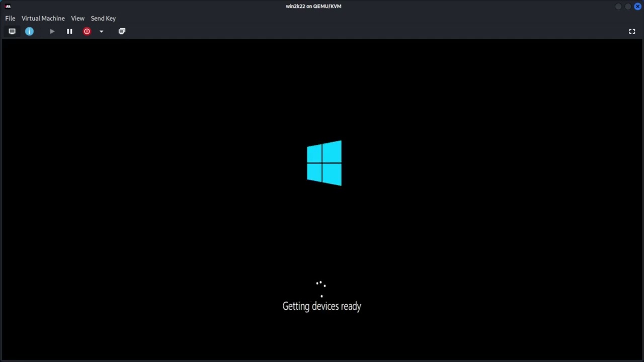Click the window title "win2k22 on QEMU/KVM"

pyautogui.click(x=313, y=6)
